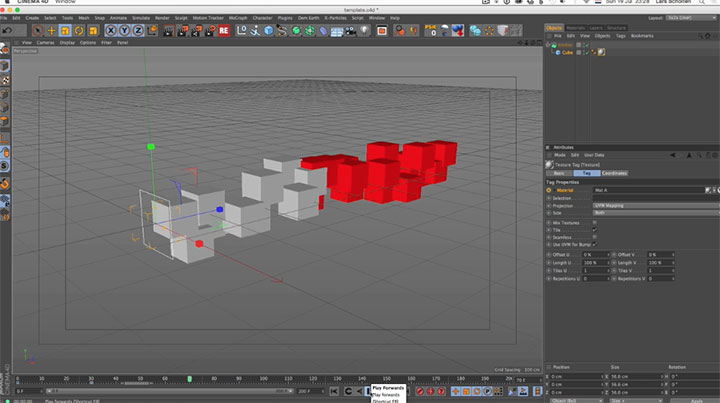Image resolution: width=720 pixels, height=403 pixels.
Task: Select the Cube object in tree
Action: (568, 52)
